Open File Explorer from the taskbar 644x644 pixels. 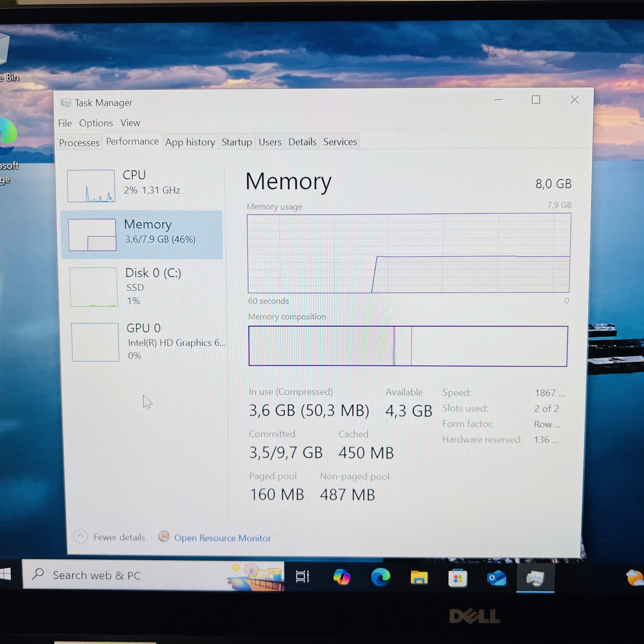tap(419, 577)
